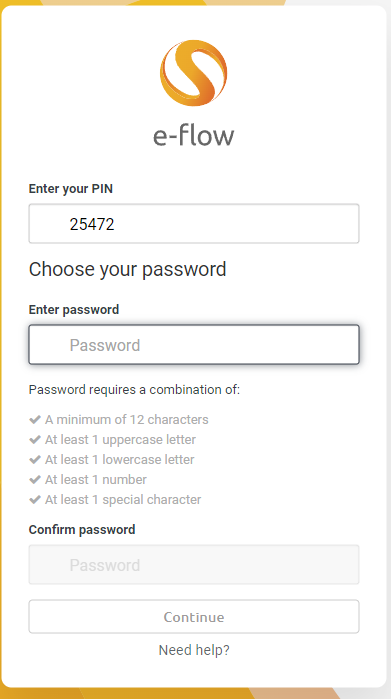The width and height of the screenshot is (391, 699).
Task: Click checkmark beside special character requirement
Action: (x=35, y=500)
